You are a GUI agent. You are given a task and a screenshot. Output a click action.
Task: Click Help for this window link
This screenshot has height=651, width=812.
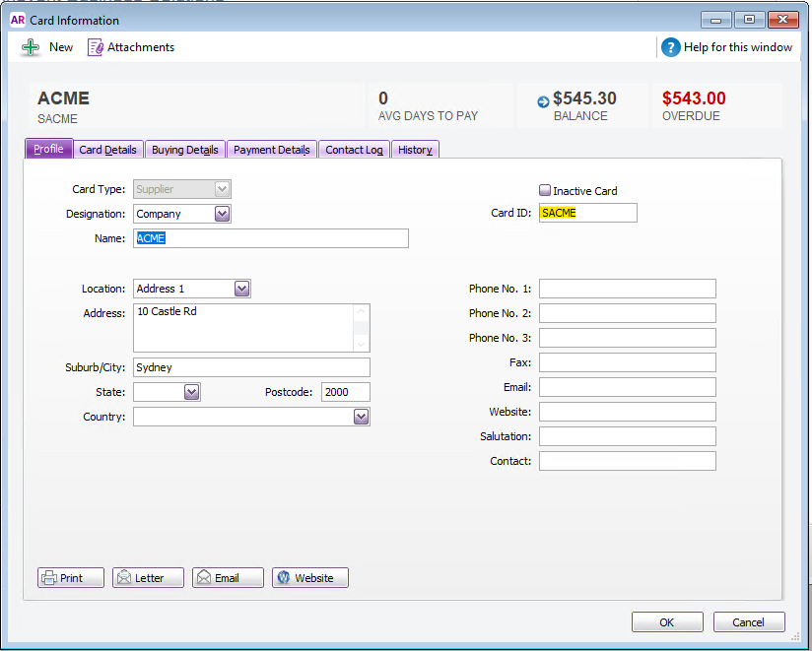[x=738, y=47]
